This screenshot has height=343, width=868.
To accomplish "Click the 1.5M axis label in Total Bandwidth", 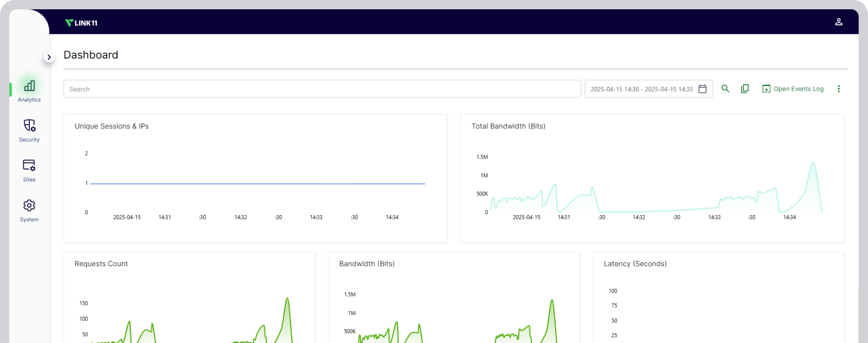I will click(x=482, y=157).
